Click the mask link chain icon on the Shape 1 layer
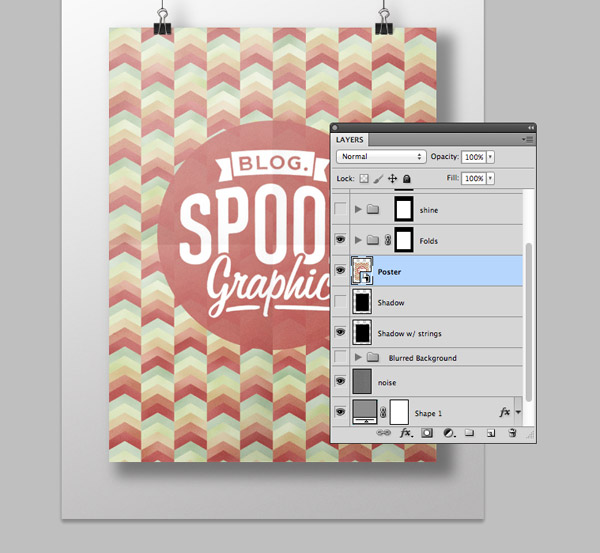This screenshot has height=553, width=600. pyautogui.click(x=383, y=412)
